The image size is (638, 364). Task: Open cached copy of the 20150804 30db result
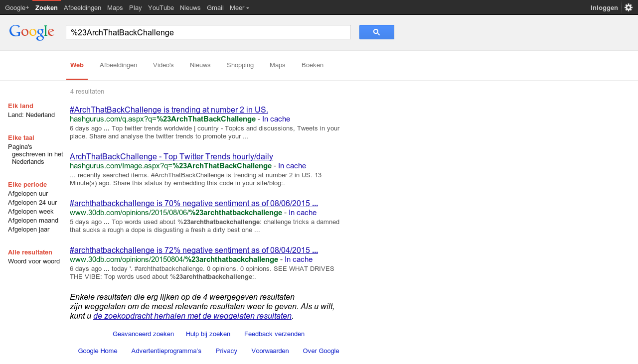299,259
